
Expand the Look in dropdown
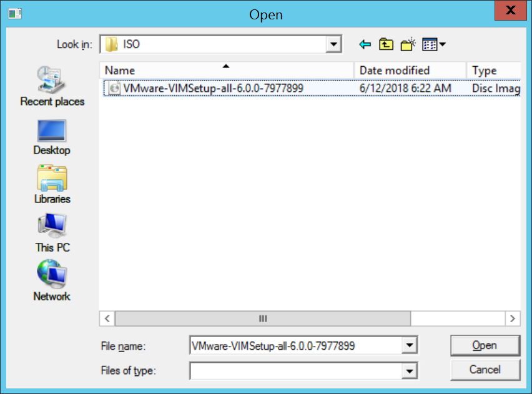point(333,44)
